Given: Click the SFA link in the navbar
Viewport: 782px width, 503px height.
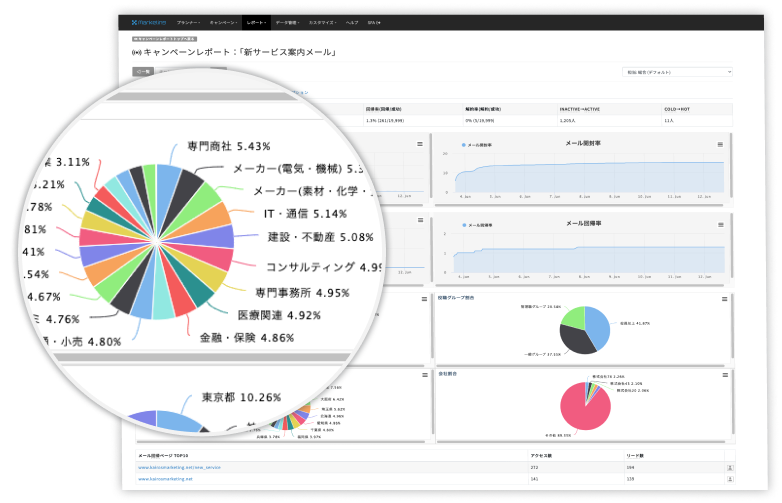Looking at the screenshot, I should point(374,22).
